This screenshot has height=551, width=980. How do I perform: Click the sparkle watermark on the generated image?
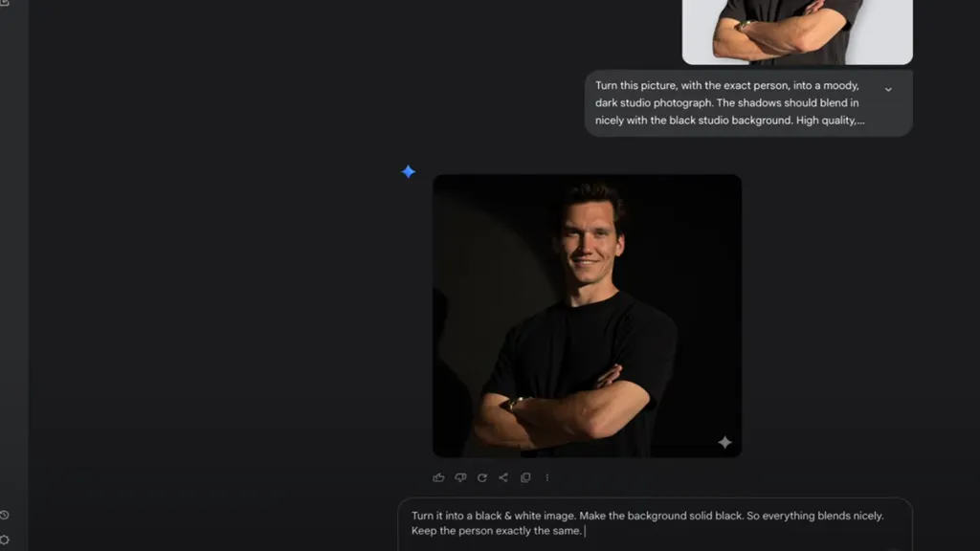point(724,442)
